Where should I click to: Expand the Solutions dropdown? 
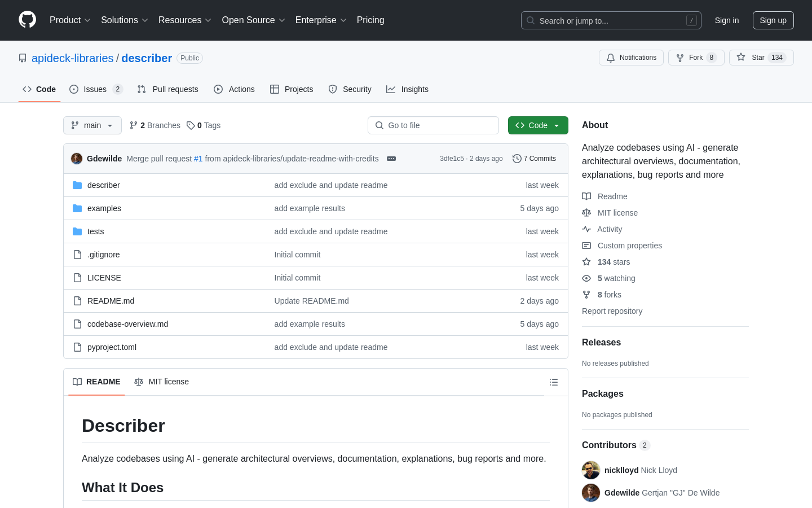[x=125, y=20]
